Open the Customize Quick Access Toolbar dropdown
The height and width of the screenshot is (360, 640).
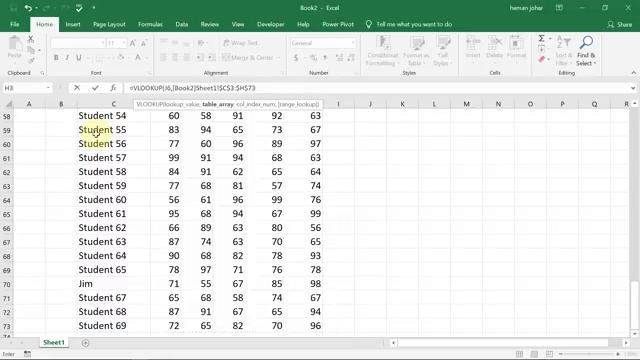pyautogui.click(x=93, y=8)
